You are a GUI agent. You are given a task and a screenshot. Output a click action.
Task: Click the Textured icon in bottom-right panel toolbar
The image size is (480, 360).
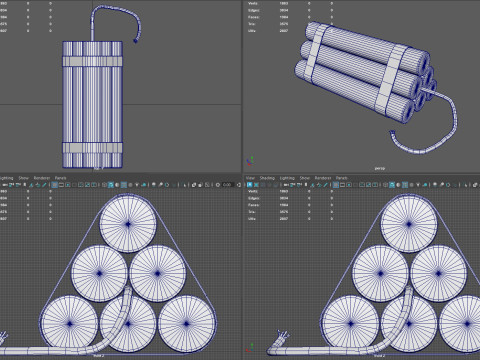click(x=411, y=185)
